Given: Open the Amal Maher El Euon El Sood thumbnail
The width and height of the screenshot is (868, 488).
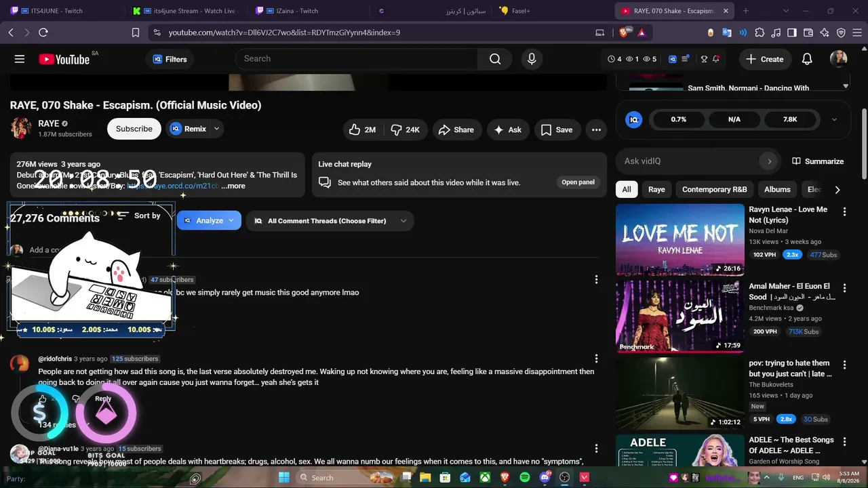Looking at the screenshot, I should click(679, 317).
